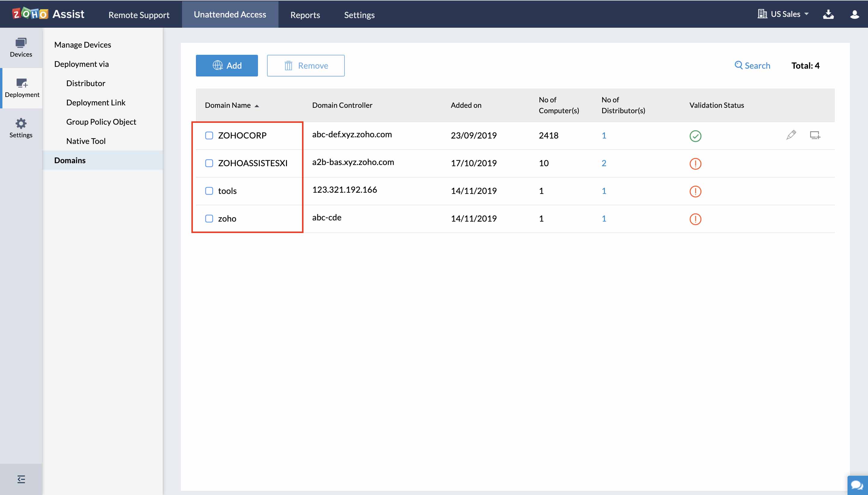Screen dimensions: 868x495
Task: Sort by Domain Name column arrow
Action: [257, 106]
